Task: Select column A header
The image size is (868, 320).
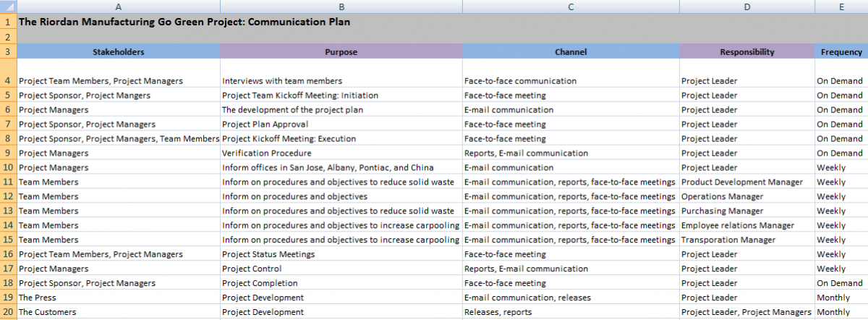Action: coord(118,7)
